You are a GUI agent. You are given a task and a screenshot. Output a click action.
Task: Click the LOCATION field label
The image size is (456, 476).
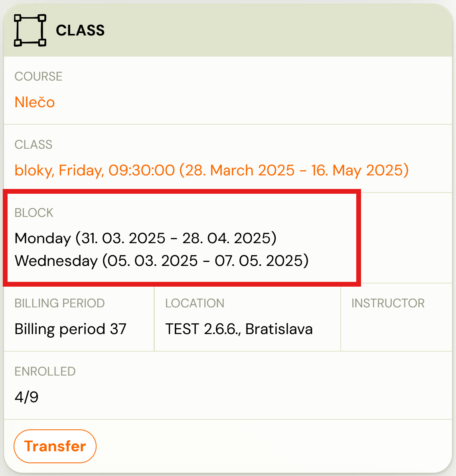point(195,303)
